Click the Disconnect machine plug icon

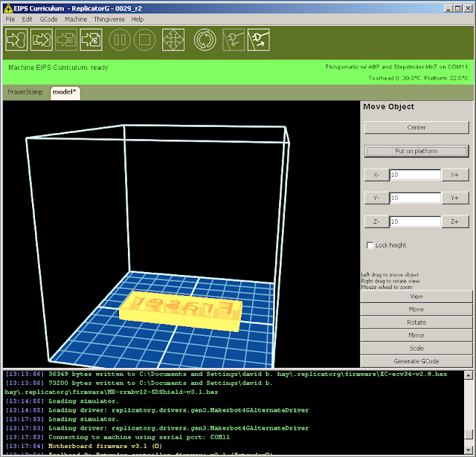pyautogui.click(x=259, y=39)
